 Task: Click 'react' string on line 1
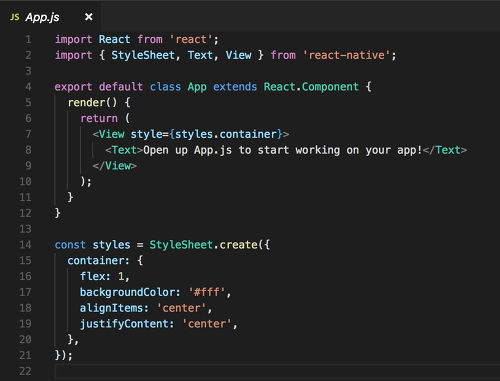191,39
